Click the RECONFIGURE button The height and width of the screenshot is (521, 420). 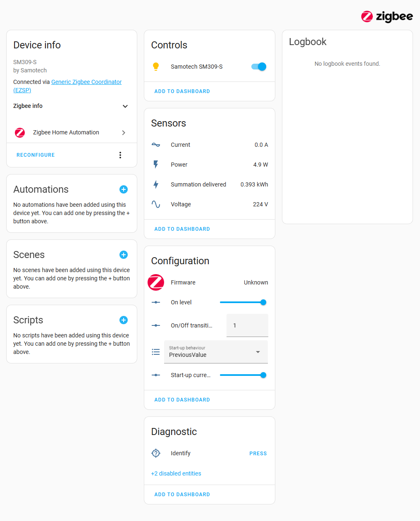36,155
